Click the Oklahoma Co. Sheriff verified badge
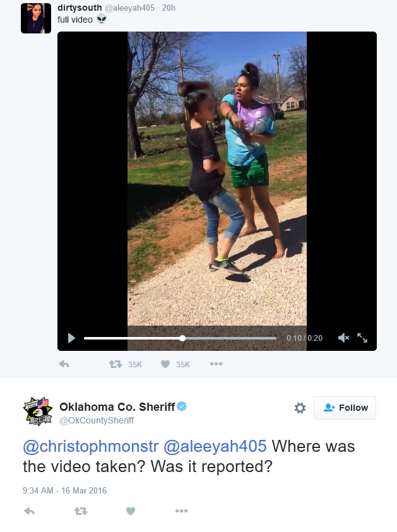The width and height of the screenshot is (397, 532). (182, 406)
